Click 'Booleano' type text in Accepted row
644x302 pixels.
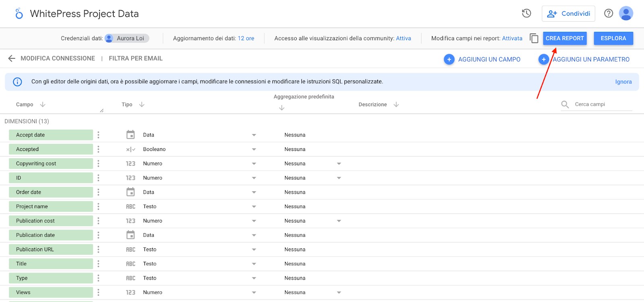tap(154, 149)
